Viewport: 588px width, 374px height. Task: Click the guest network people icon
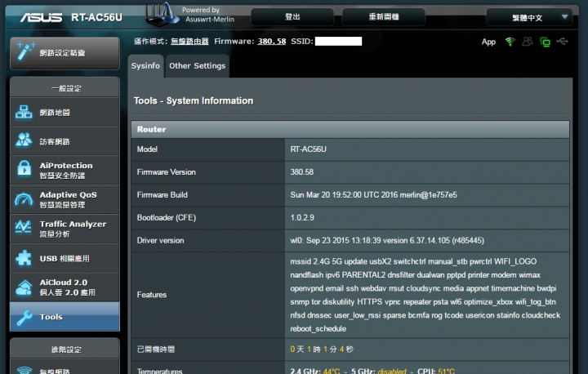coord(24,140)
